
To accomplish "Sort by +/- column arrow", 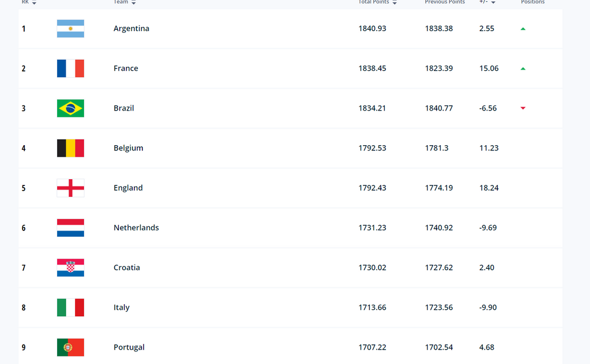I will (x=493, y=3).
